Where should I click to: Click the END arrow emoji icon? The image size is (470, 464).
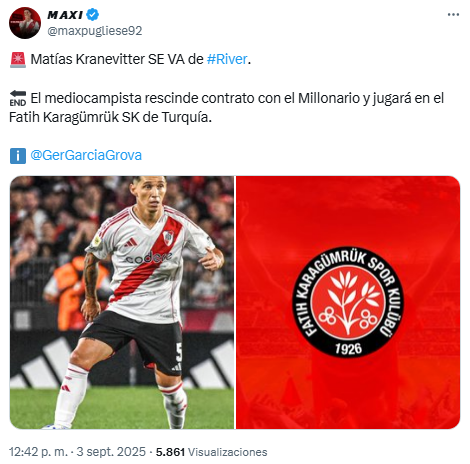click(x=18, y=98)
